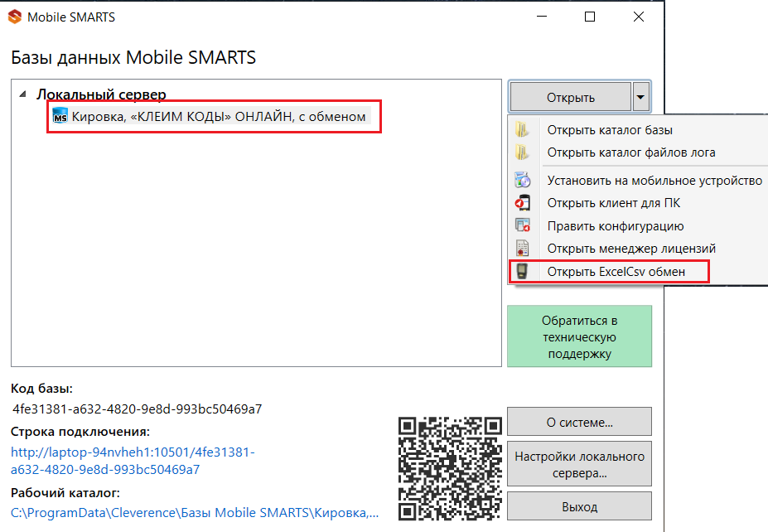Select Открыть клиент для ПК
Screen dimensions: 768x532
[614, 203]
